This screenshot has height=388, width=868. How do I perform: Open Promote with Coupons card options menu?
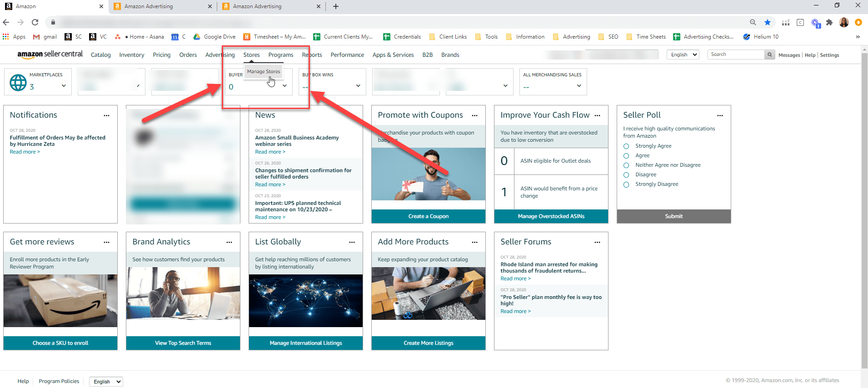pos(474,115)
